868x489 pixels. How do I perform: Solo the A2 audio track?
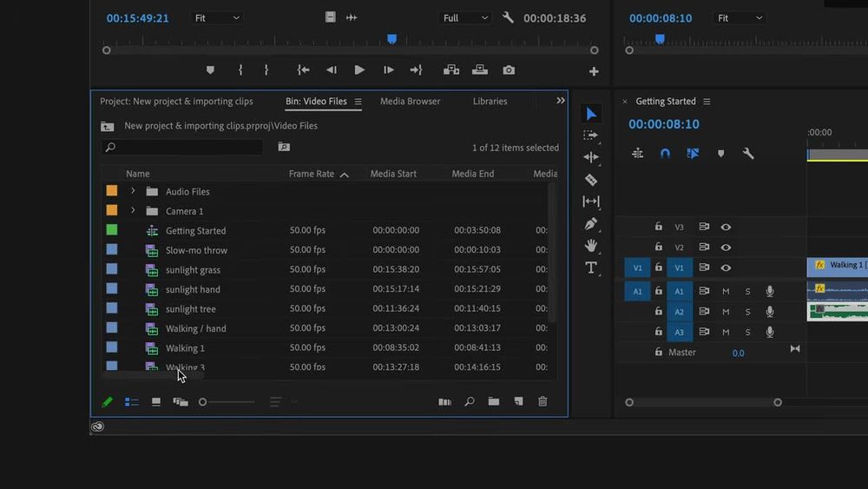click(747, 312)
